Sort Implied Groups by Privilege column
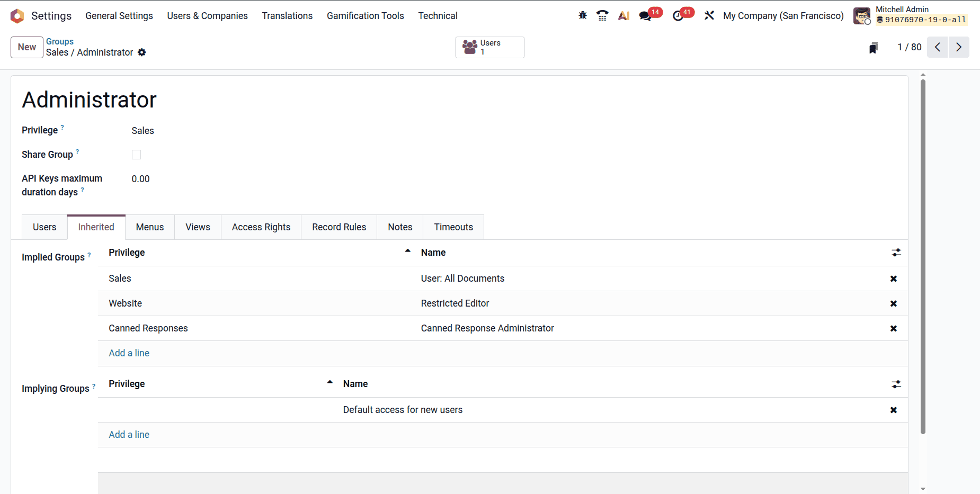The image size is (980, 494). [127, 253]
